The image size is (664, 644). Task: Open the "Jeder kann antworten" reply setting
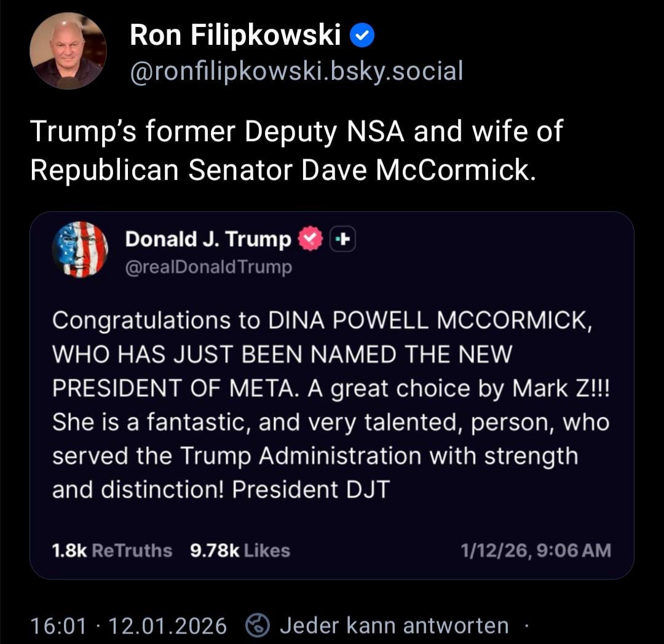point(394,626)
